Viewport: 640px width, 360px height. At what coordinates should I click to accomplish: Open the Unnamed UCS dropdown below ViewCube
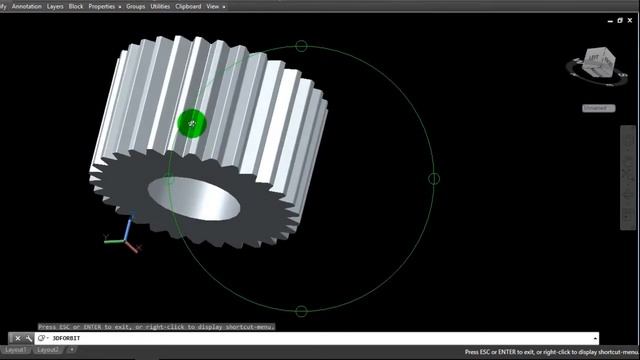point(599,108)
